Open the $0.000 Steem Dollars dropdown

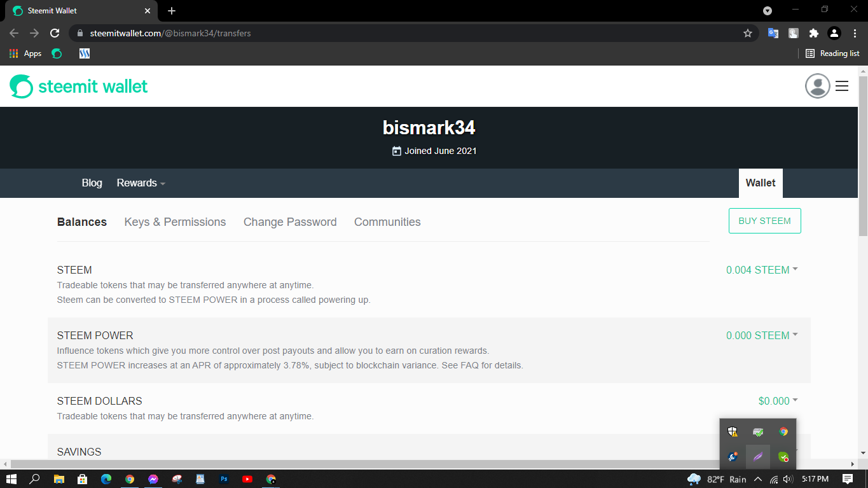[x=778, y=401]
